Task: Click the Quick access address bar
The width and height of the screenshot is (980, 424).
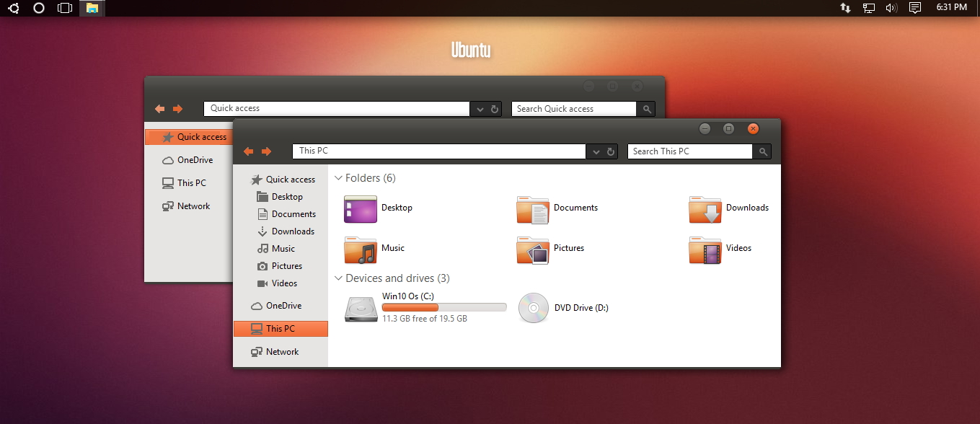Action: tap(337, 109)
